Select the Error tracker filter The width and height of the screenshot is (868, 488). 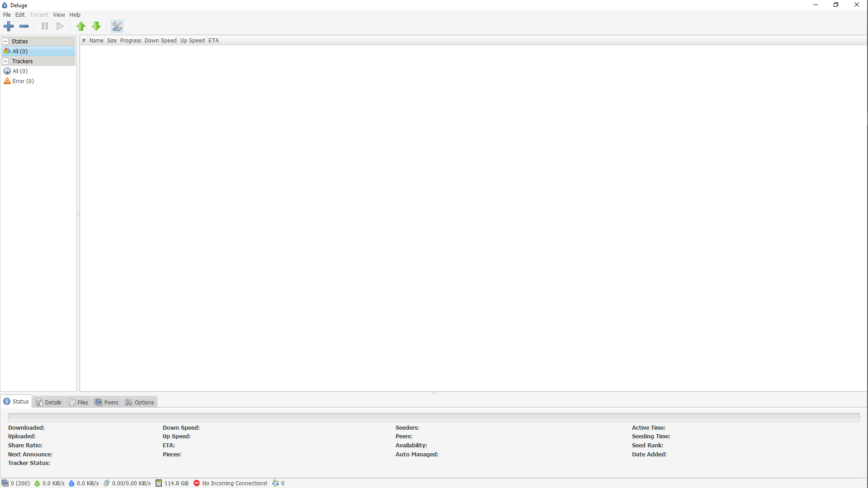coord(23,80)
